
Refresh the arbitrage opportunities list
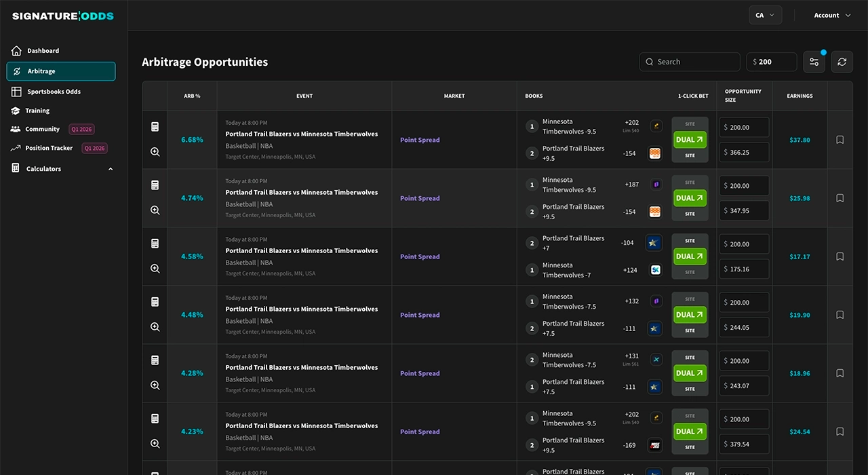click(x=842, y=62)
